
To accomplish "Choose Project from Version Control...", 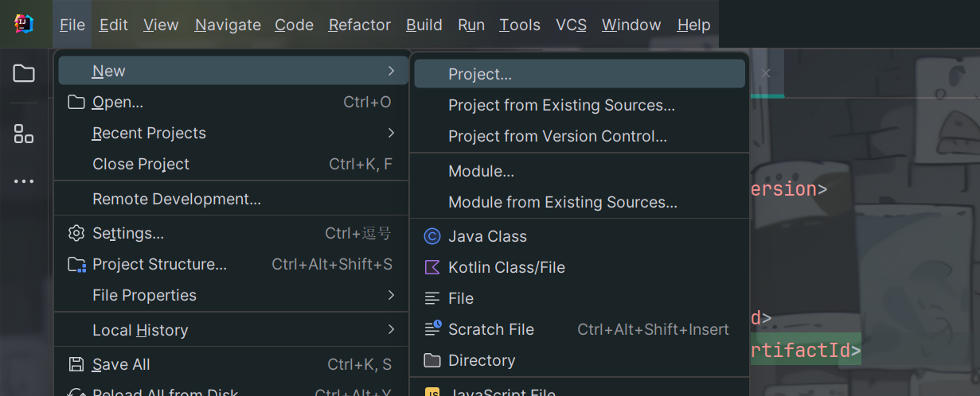I will click(x=557, y=136).
